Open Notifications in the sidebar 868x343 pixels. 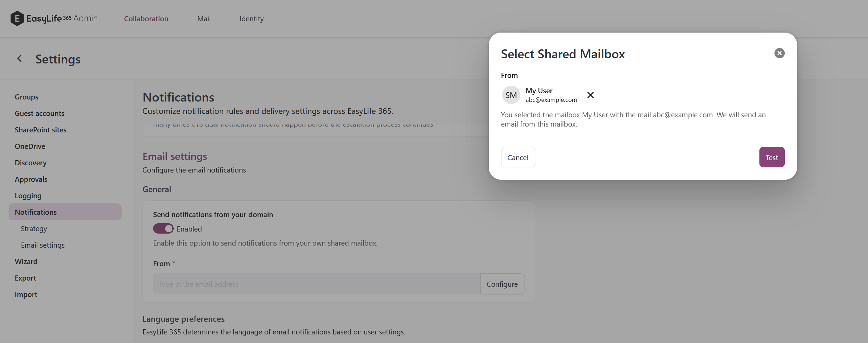click(x=35, y=212)
